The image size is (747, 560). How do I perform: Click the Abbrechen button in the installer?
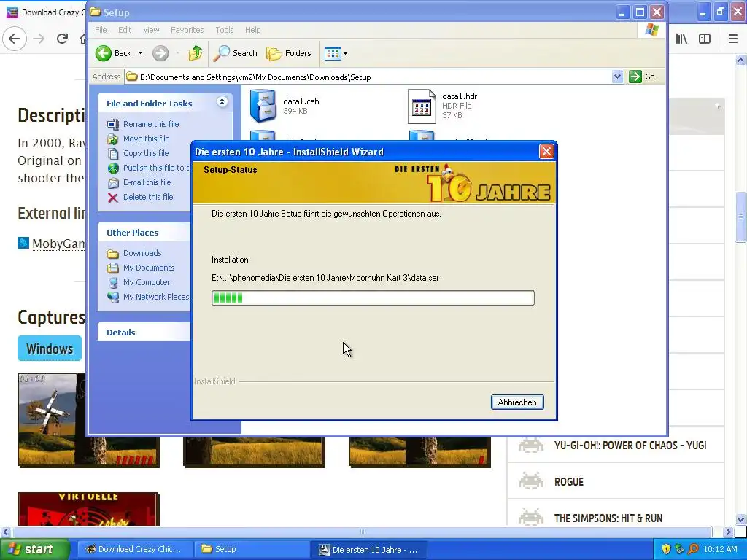click(x=517, y=402)
